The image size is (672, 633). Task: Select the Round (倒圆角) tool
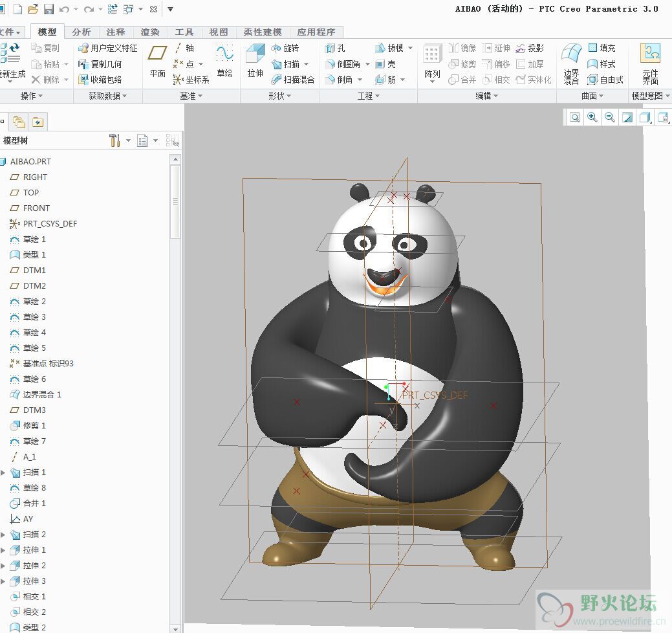coord(343,64)
